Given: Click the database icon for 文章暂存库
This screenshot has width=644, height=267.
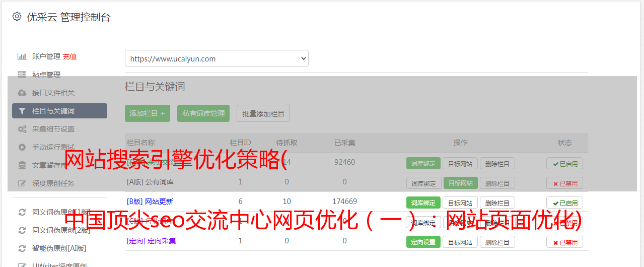Looking at the screenshot, I should pyautogui.click(x=22, y=165).
